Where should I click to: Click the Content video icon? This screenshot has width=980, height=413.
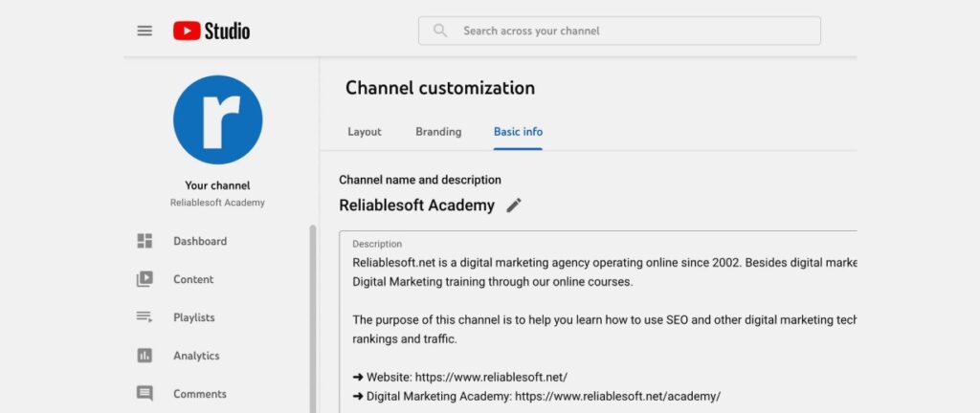pos(145,279)
